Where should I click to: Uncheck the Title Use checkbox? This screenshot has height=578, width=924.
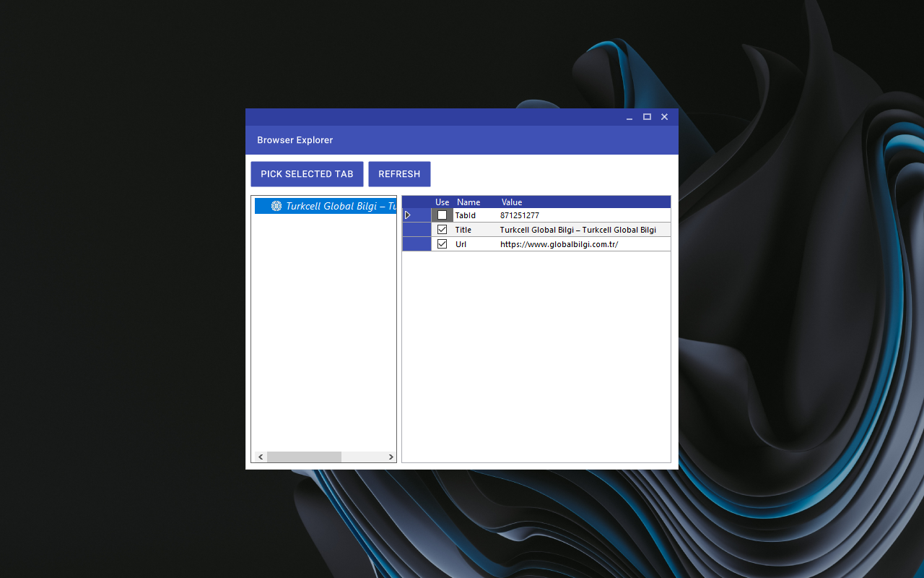(x=442, y=230)
